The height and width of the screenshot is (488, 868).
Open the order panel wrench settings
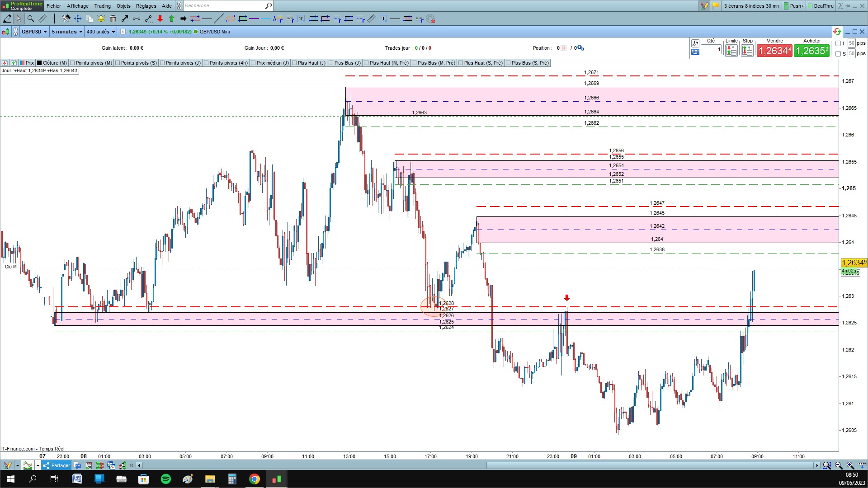coord(695,43)
